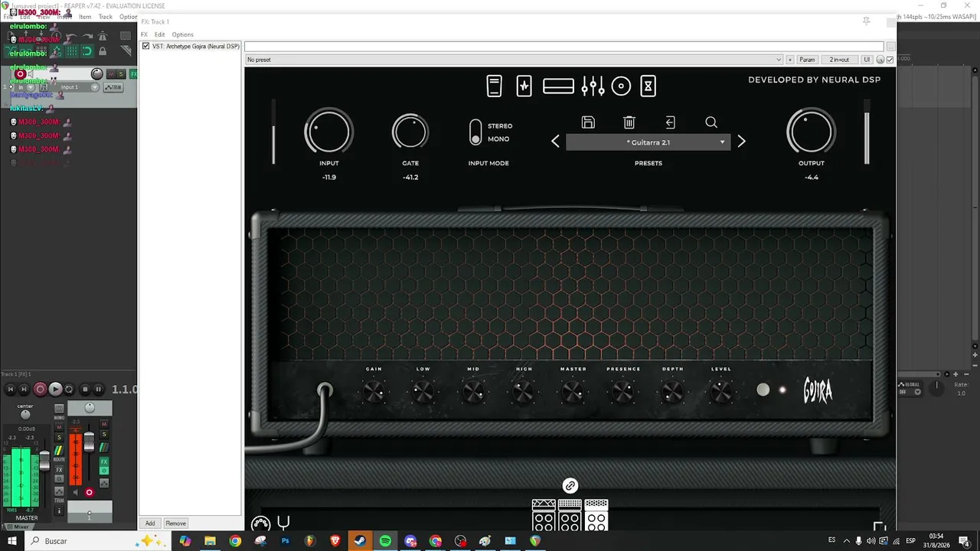Launch Photoshop from the taskbar
Screen dimensions: 980x551
pos(286,541)
